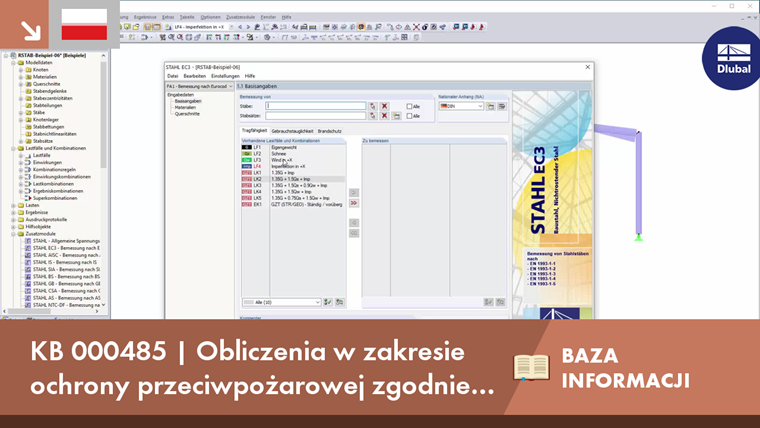Open Bearbeiten menu in STAHL EC3 window
Image resolution: width=760 pixels, height=428 pixels.
194,76
